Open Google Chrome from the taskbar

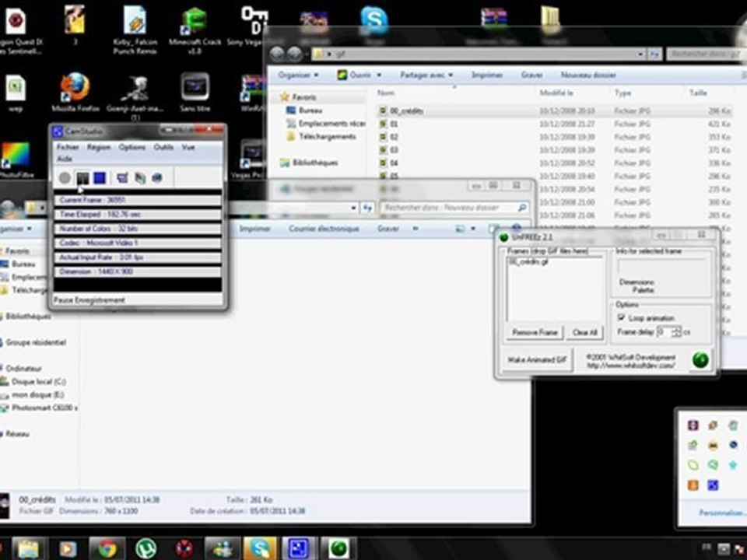(107, 549)
